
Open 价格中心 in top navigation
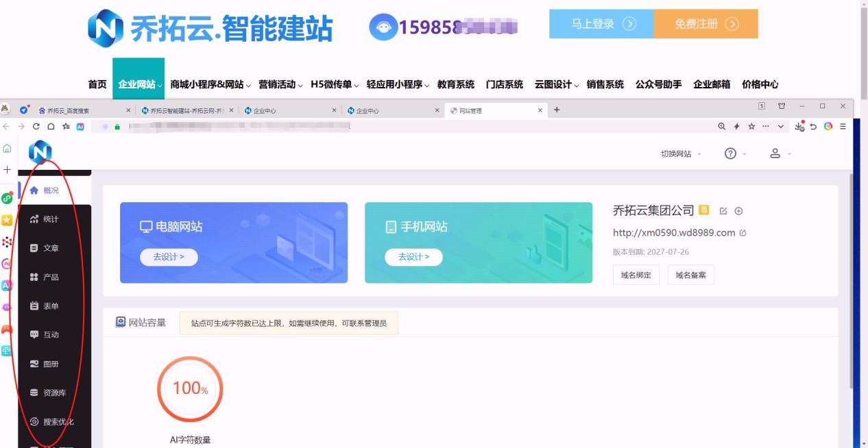pyautogui.click(x=760, y=84)
